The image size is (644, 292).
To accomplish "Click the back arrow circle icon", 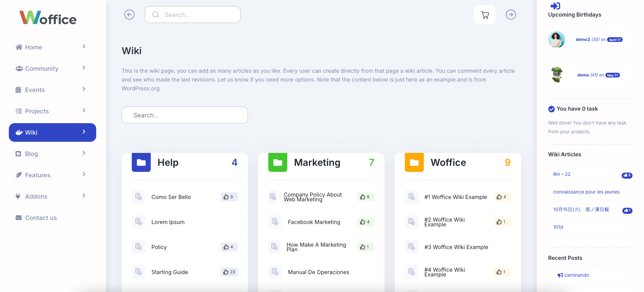I will (129, 15).
